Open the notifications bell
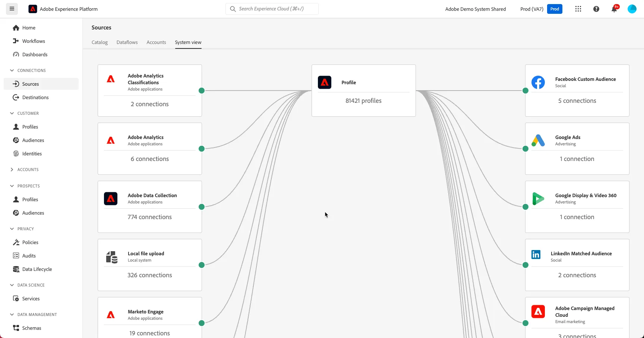Image resolution: width=644 pixels, height=338 pixels. [614, 9]
